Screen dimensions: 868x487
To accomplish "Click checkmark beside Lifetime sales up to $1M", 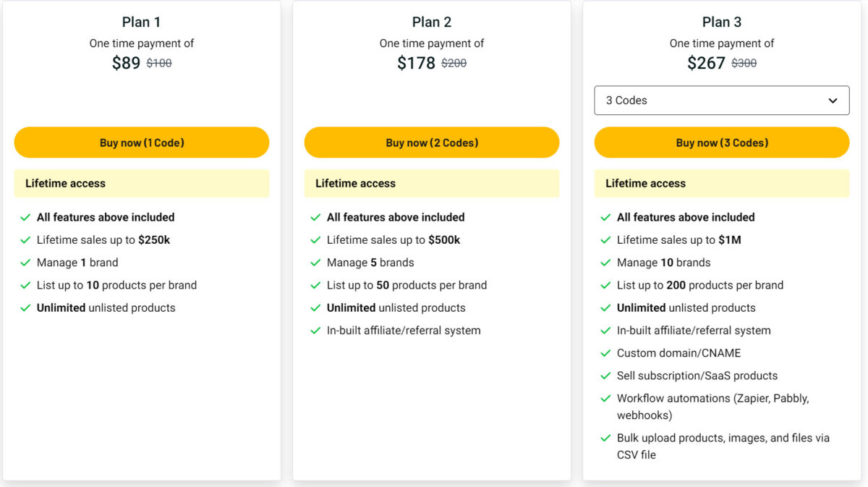I will tap(605, 240).
